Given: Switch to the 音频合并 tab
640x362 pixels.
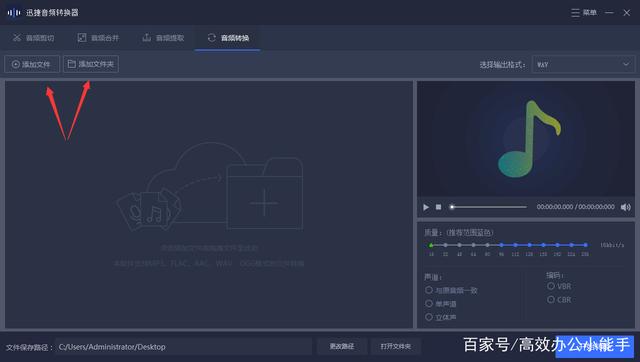Looking at the screenshot, I should click(98, 38).
